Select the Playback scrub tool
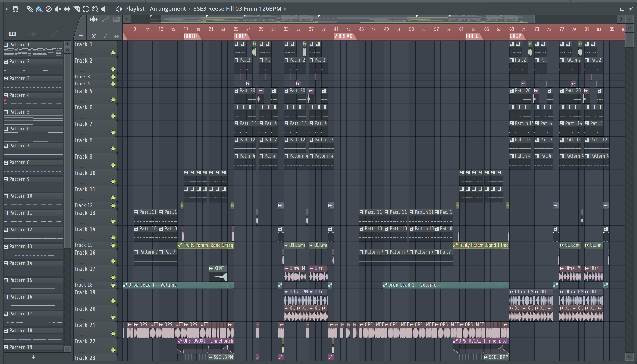 tap(104, 9)
